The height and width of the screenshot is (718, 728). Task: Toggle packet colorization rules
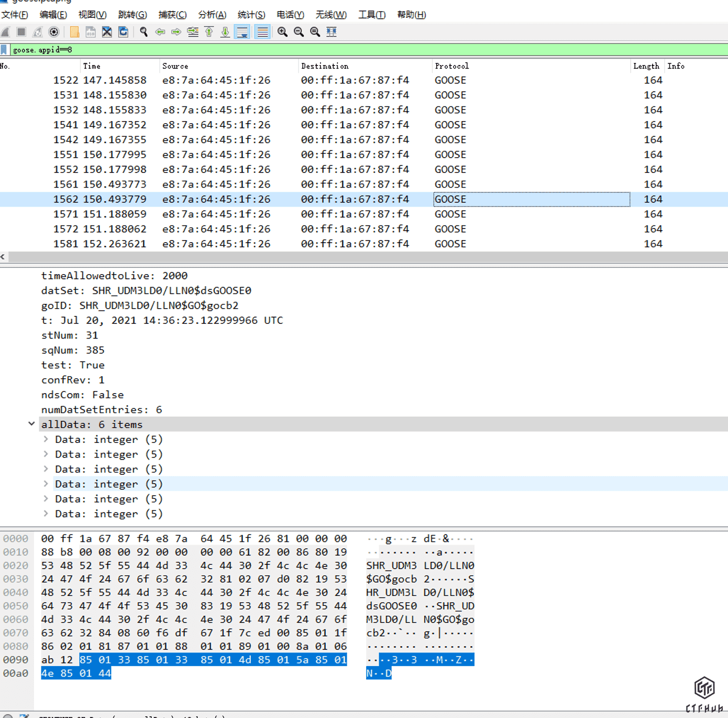click(x=262, y=32)
